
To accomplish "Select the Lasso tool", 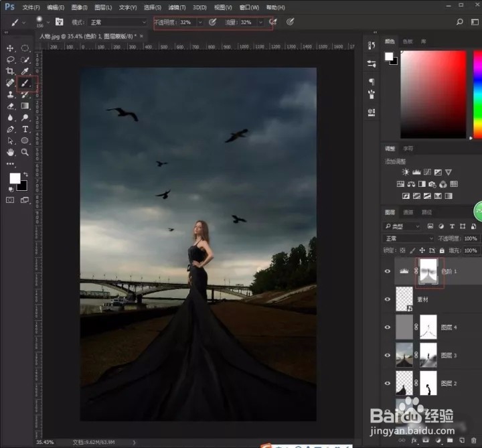I will tap(10, 60).
